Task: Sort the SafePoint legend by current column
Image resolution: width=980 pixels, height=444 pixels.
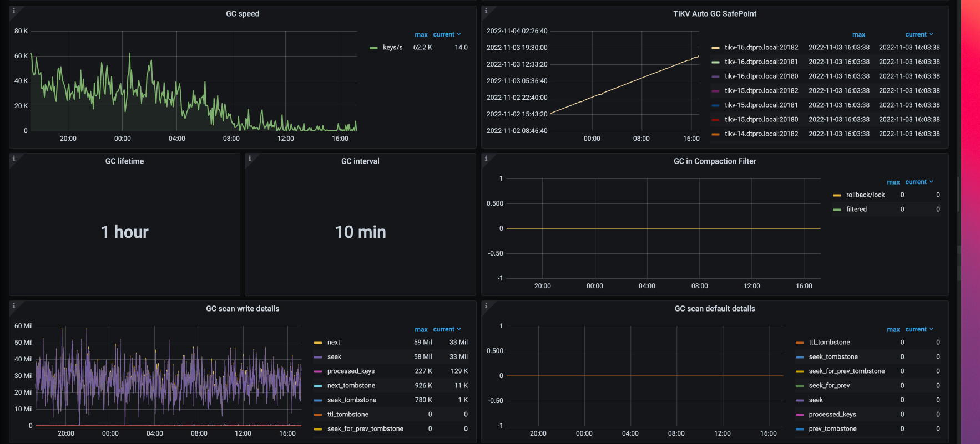Action: pyautogui.click(x=919, y=34)
